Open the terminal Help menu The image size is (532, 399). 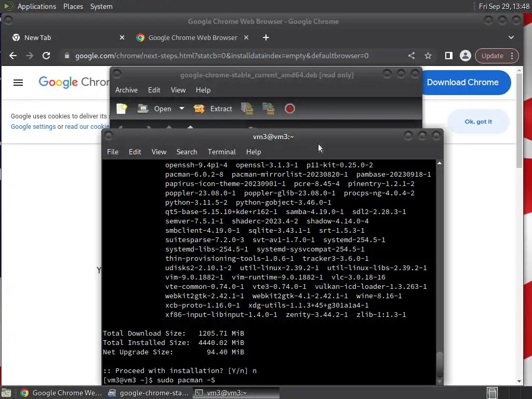(x=254, y=152)
